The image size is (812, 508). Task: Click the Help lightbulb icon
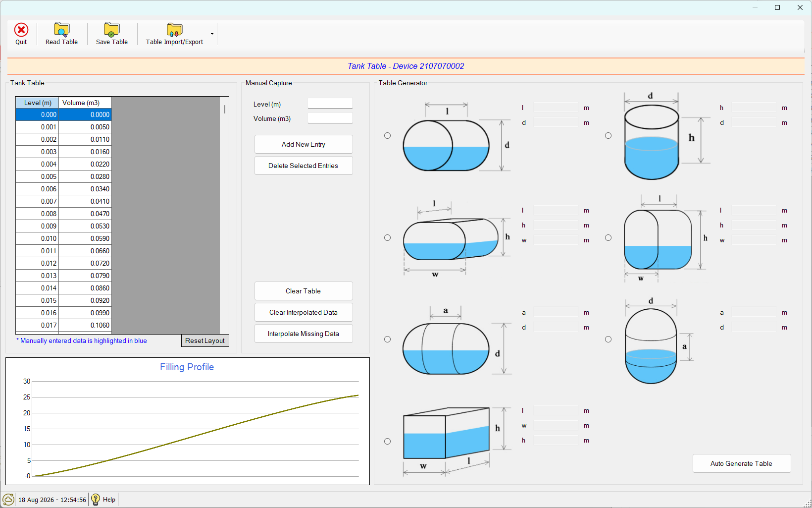coord(96,499)
